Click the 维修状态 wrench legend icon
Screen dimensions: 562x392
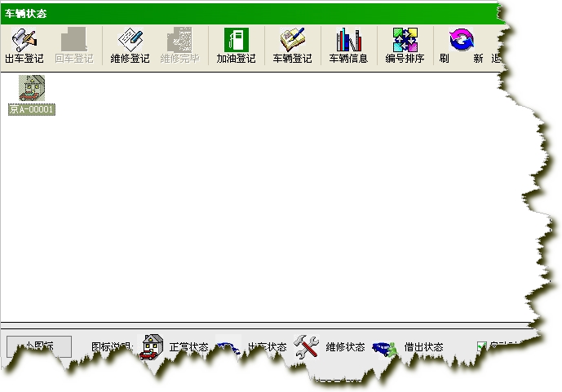click(x=307, y=346)
